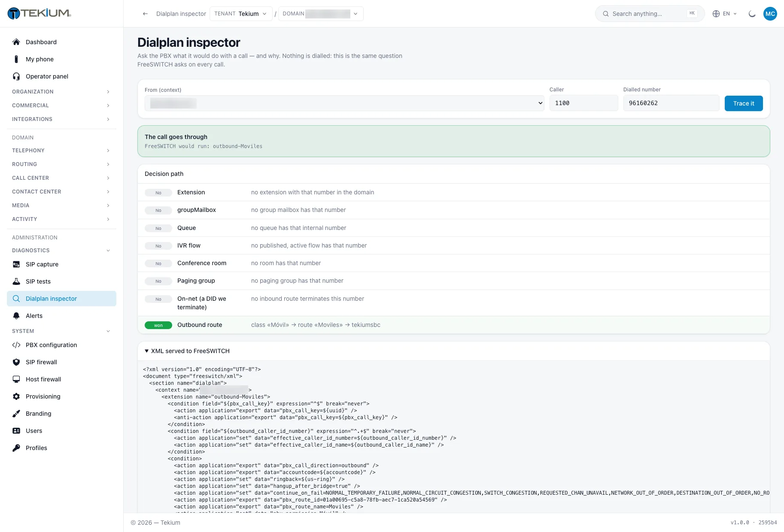Click version v1.0.0 · 2595b4 text
This screenshot has width=784, height=532.
754,523
